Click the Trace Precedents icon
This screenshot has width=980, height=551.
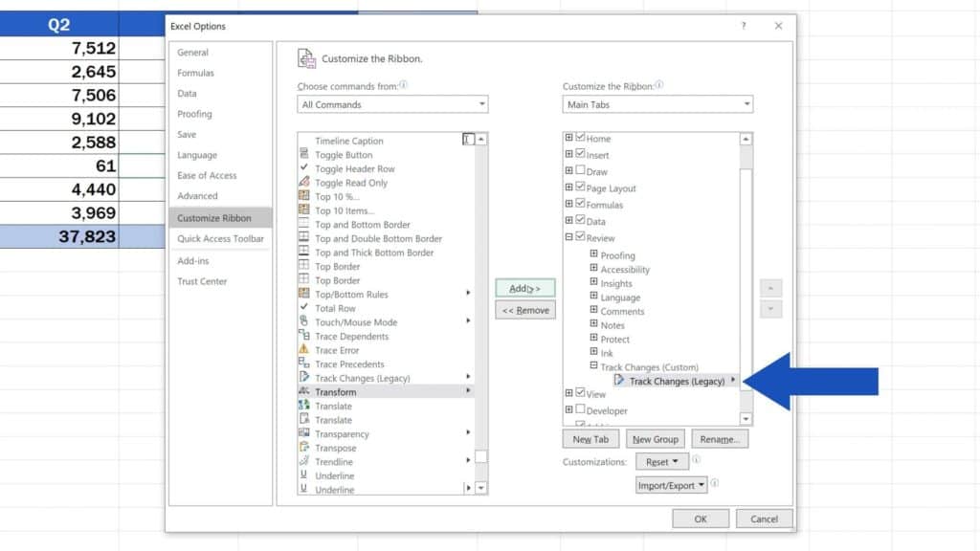click(303, 363)
